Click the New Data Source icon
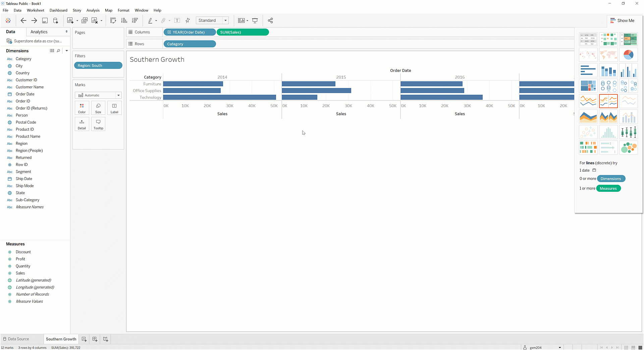644x350 pixels. tap(56, 20)
